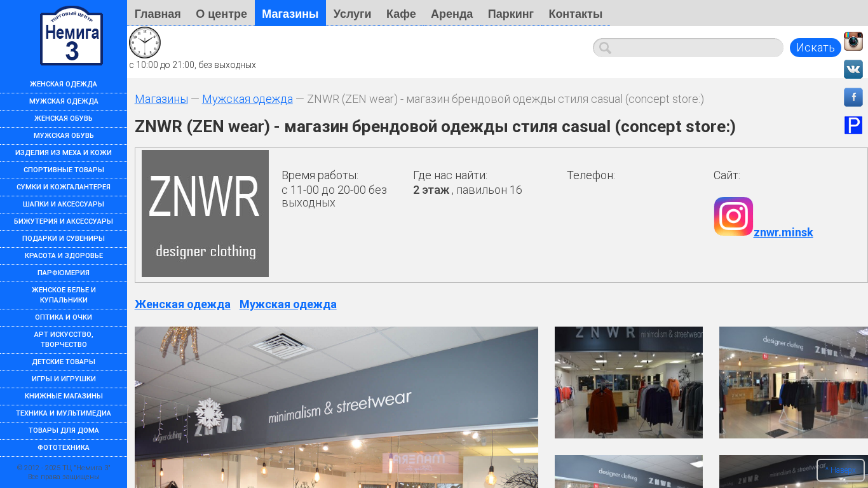The width and height of the screenshot is (868, 488).
Task: Click the "2 этаж, павильон 16" location text
Action: (468, 190)
